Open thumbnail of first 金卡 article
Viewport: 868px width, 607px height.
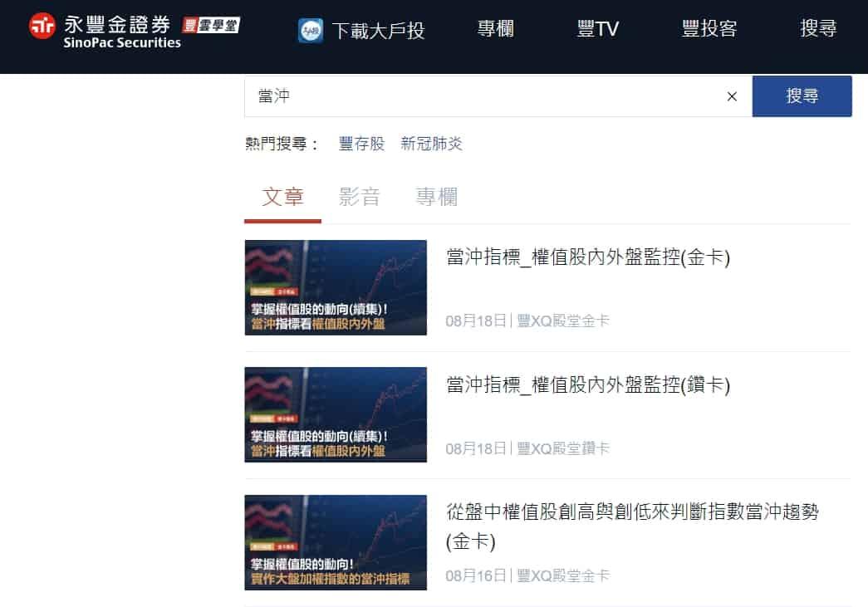[x=336, y=287]
